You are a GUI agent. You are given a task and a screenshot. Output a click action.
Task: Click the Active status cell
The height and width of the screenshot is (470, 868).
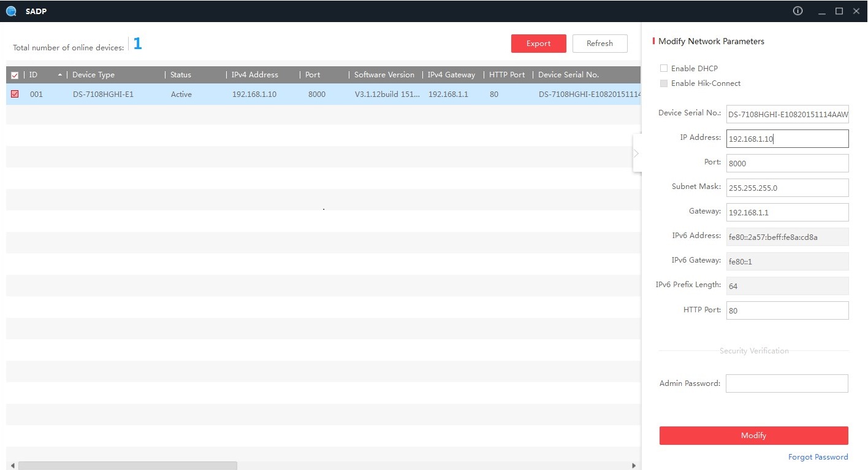point(181,94)
